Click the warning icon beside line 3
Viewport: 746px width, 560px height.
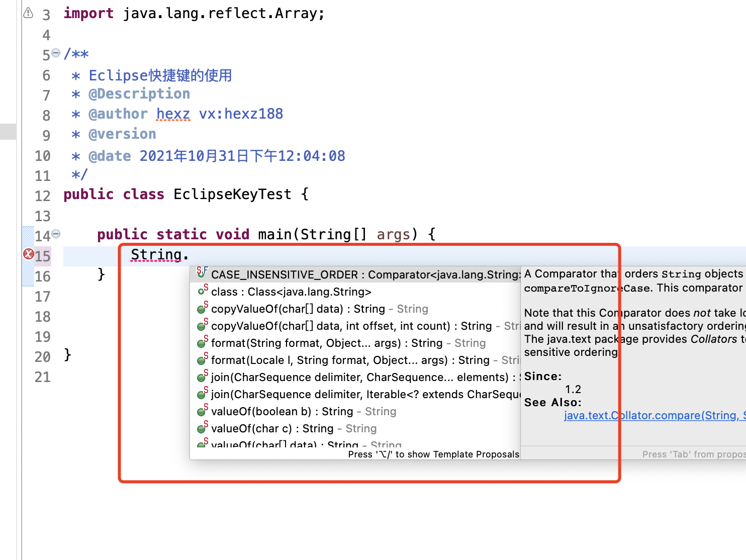pos(28,13)
